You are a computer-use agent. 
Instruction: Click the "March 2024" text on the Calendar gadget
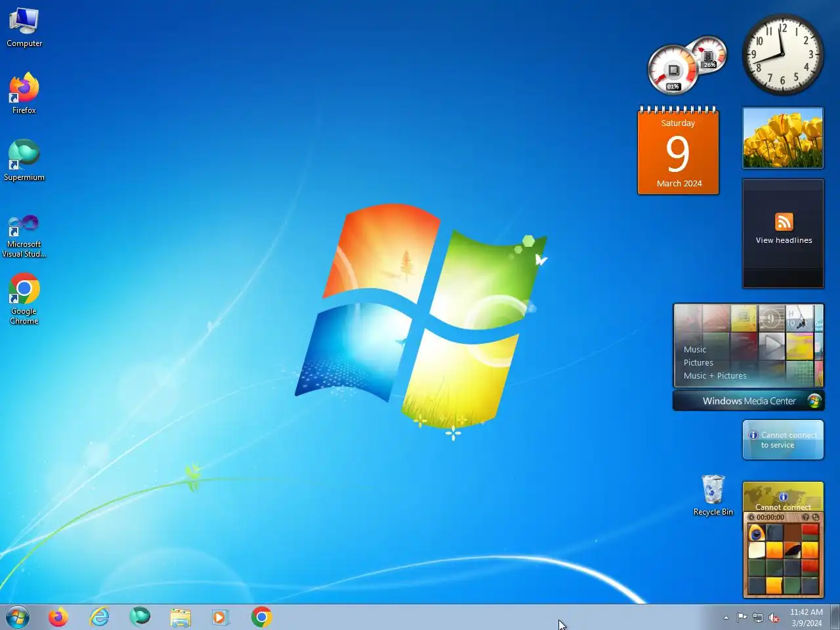(x=679, y=184)
